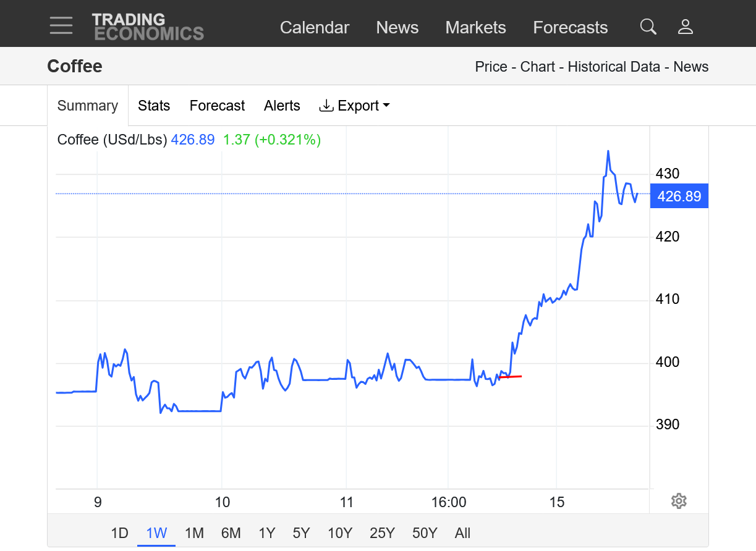Switch to the Stats tab
The image size is (756, 551).
[x=154, y=106]
